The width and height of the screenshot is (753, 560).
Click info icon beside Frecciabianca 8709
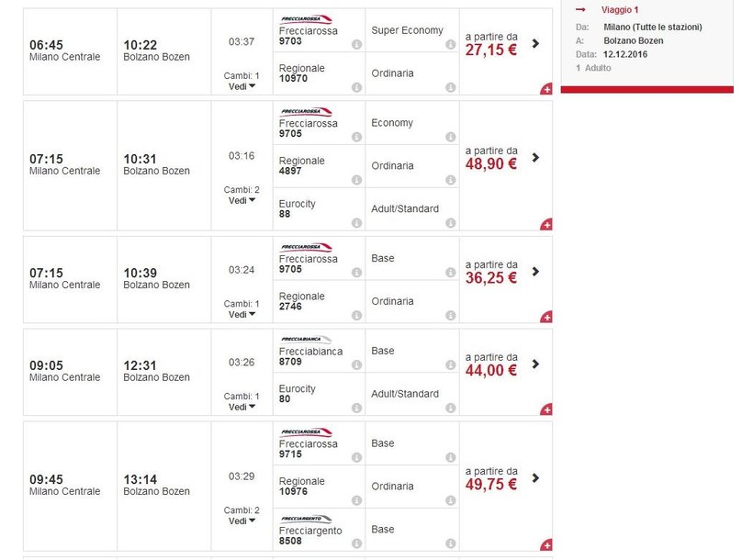(x=356, y=365)
